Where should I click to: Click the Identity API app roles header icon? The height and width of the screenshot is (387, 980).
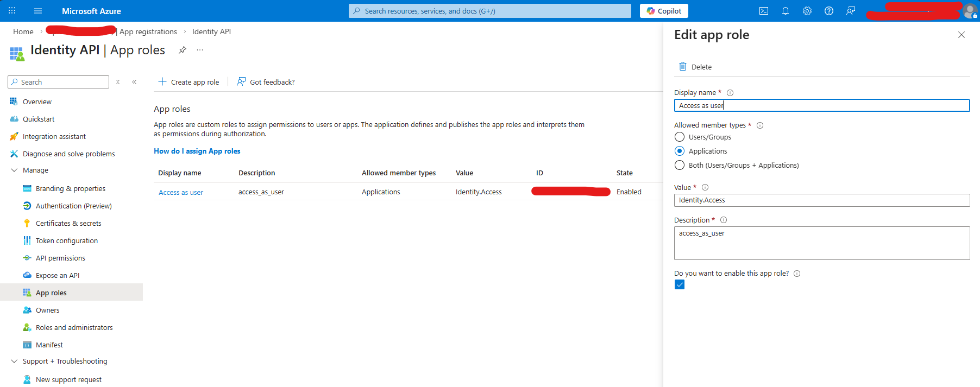17,54
